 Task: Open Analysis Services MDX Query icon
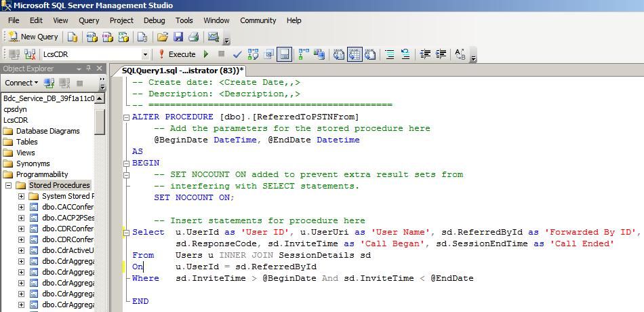pyautogui.click(x=92, y=37)
